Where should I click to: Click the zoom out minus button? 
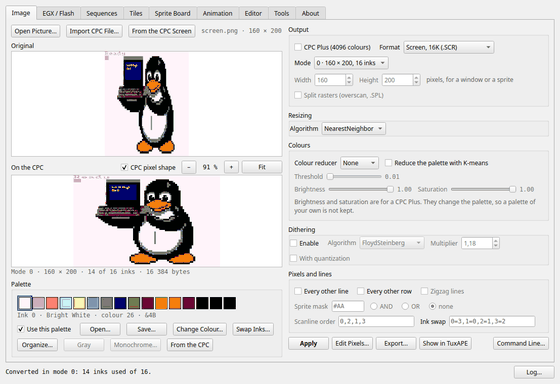click(189, 167)
